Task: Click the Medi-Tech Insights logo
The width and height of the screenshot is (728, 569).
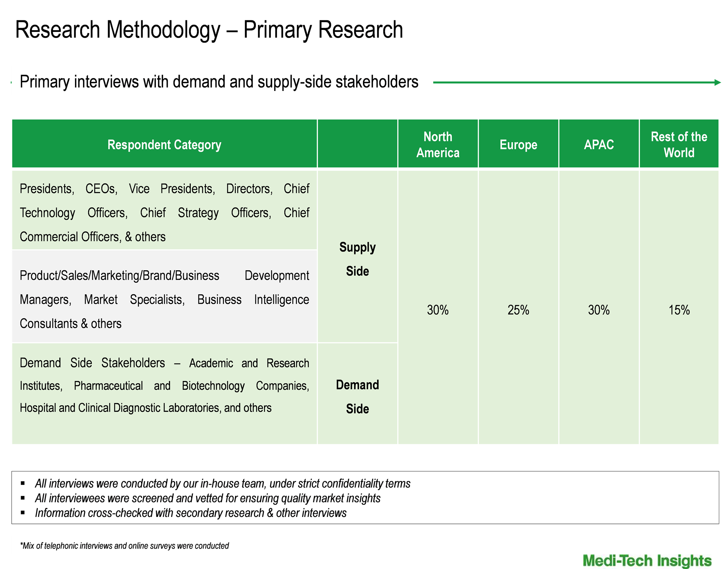Action: [x=647, y=560]
